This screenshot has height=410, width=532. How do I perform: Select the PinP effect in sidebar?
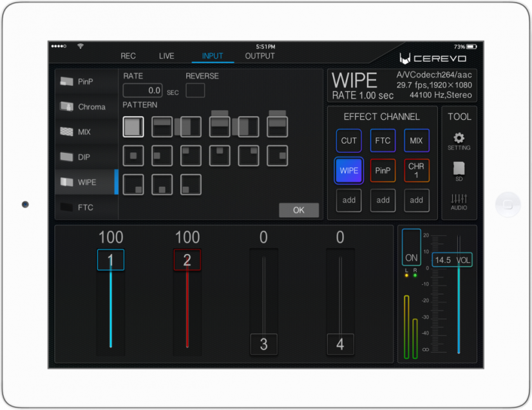tap(86, 81)
